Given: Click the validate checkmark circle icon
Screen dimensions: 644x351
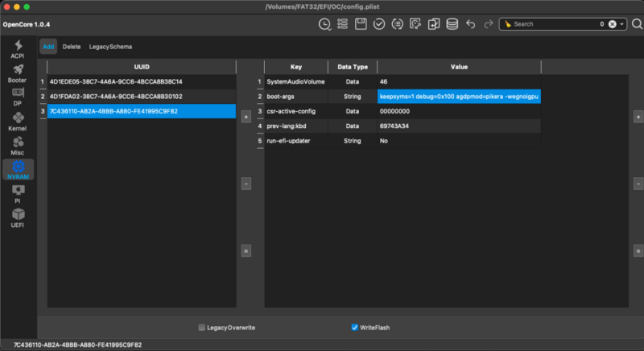Looking at the screenshot, I should 379,24.
